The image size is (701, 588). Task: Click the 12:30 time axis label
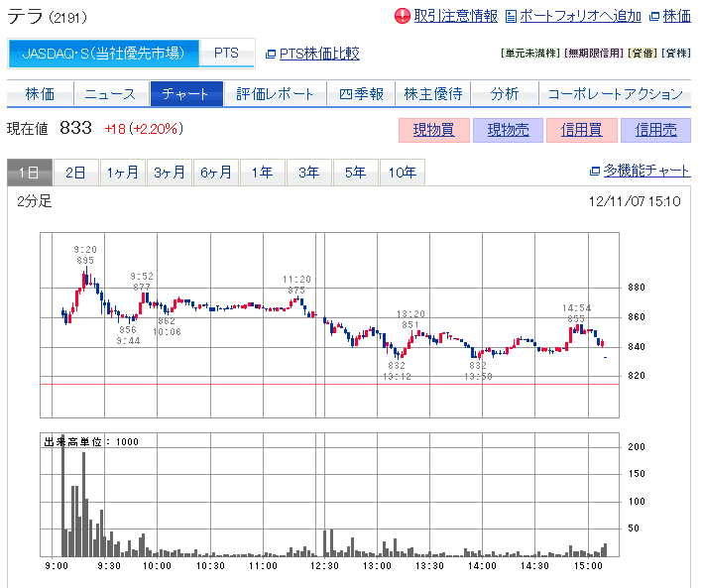pos(324,566)
